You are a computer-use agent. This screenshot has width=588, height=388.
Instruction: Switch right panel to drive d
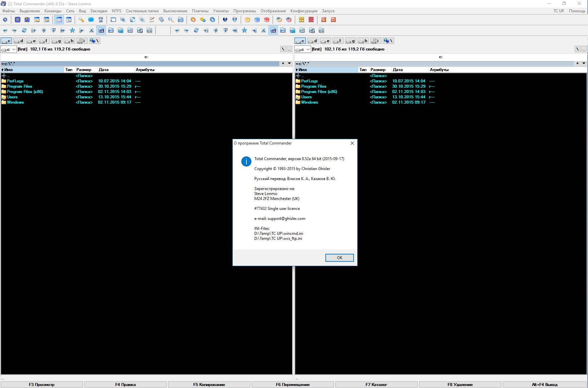tap(313, 41)
